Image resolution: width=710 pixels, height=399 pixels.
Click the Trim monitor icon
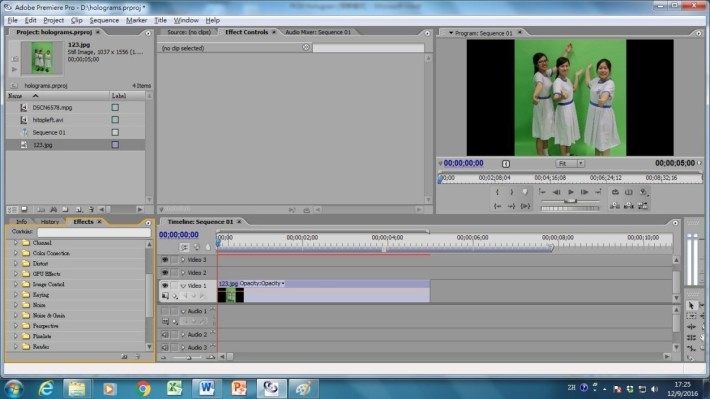(643, 206)
